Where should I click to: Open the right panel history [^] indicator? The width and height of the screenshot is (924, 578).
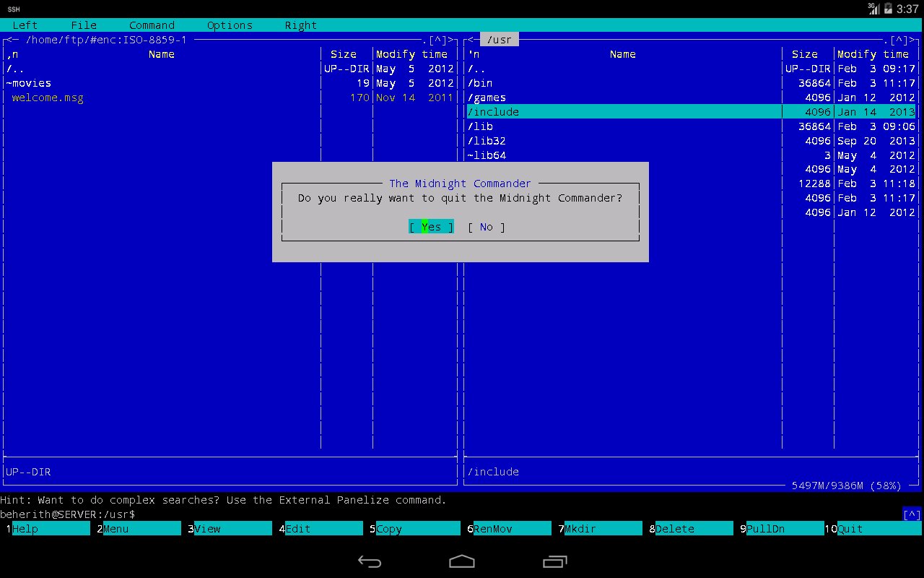point(898,40)
